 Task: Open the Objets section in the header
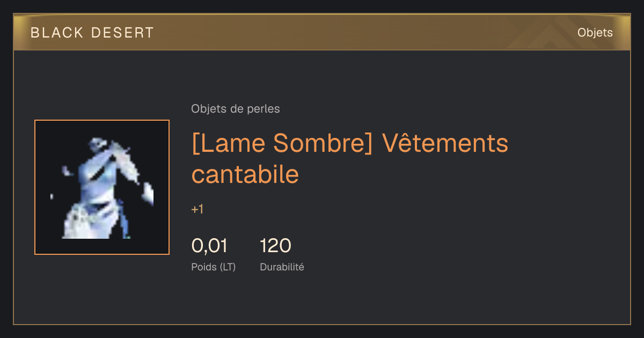(x=595, y=33)
